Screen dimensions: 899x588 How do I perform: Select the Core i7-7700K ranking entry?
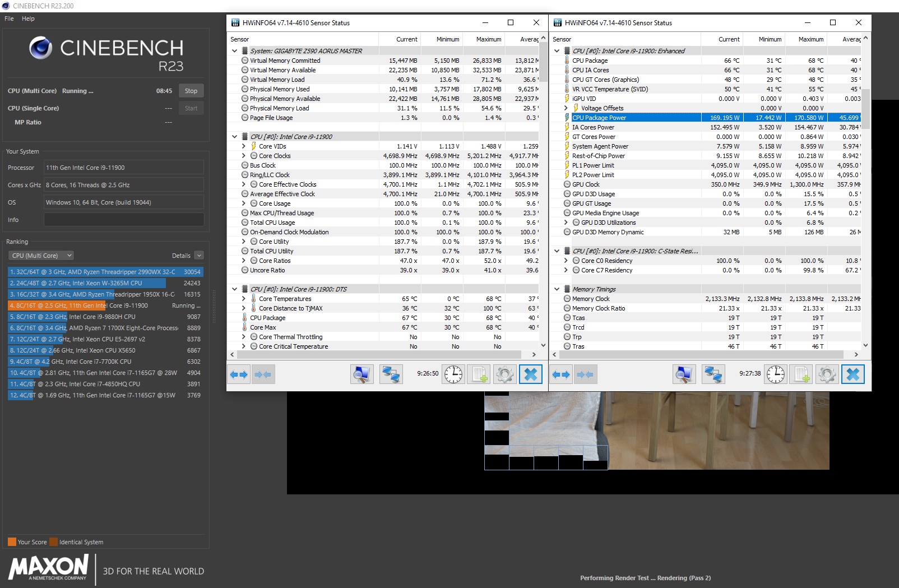click(x=105, y=362)
